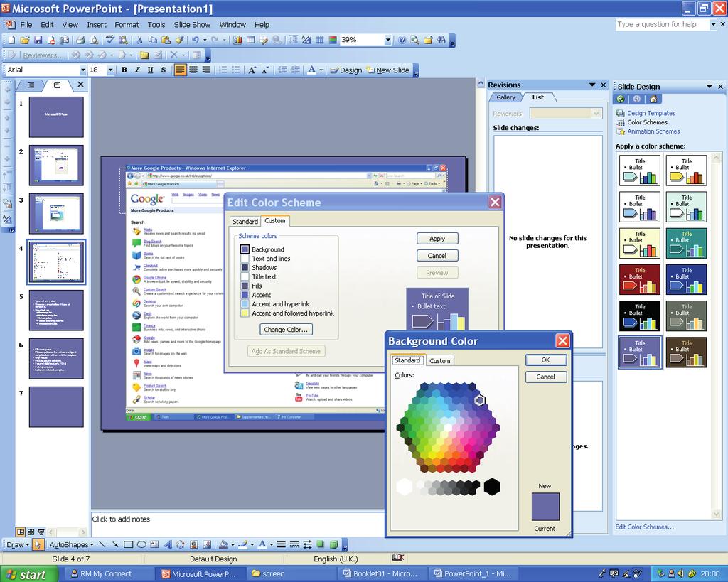This screenshot has width=728, height=582.
Task: Toggle Center alignment
Action: coord(193,70)
